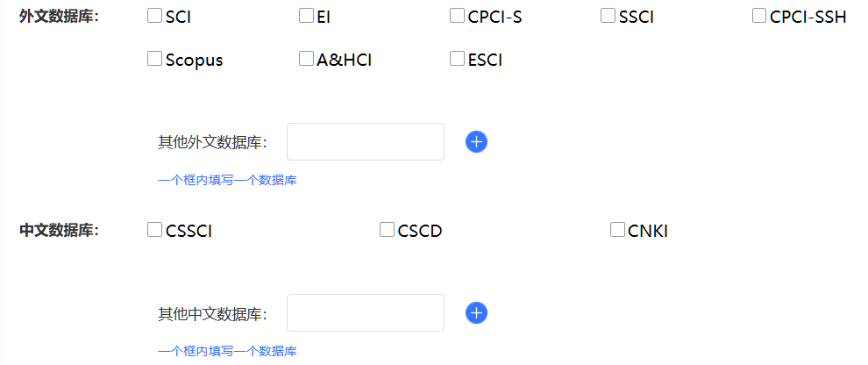Click the blue hint under foreign database field
Viewport: 868px width, 365px height.
click(227, 180)
